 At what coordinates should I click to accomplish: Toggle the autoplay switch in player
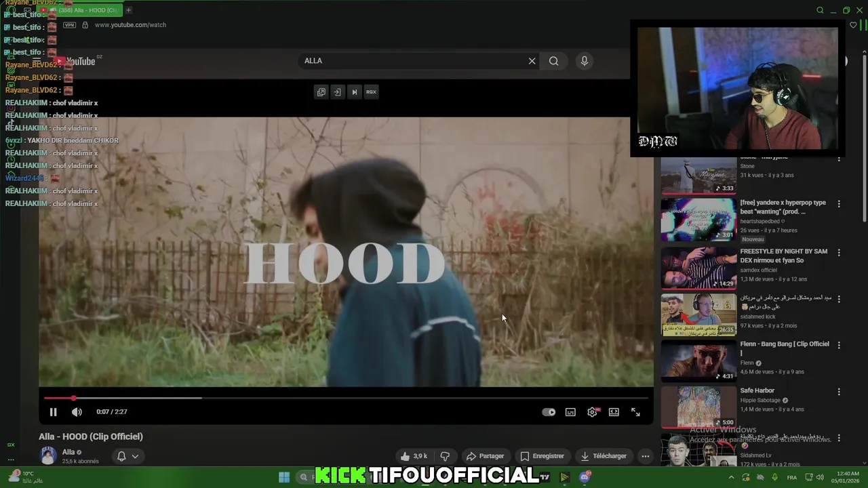coord(549,412)
